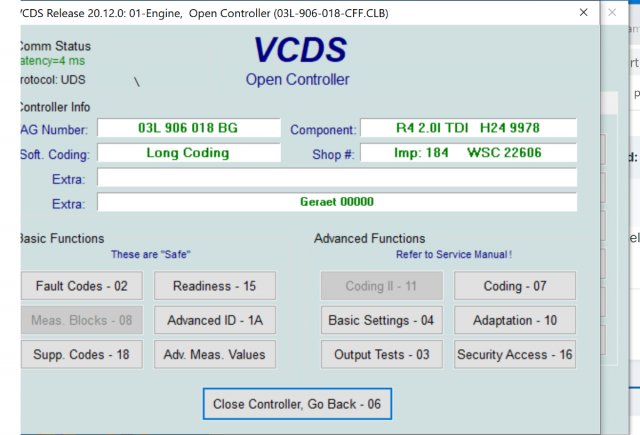
Task: Click the greyed Coding II - 11 button
Action: click(381, 286)
